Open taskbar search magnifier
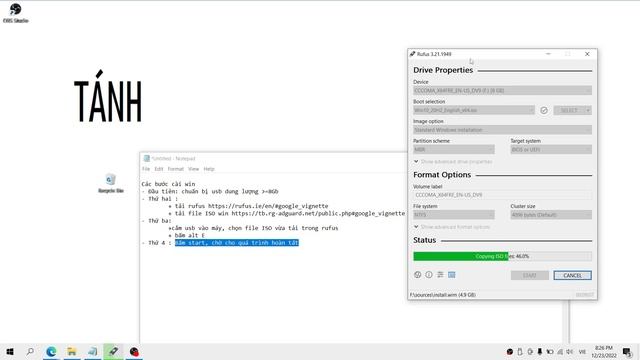This screenshot has height=360, width=640. click(30, 351)
